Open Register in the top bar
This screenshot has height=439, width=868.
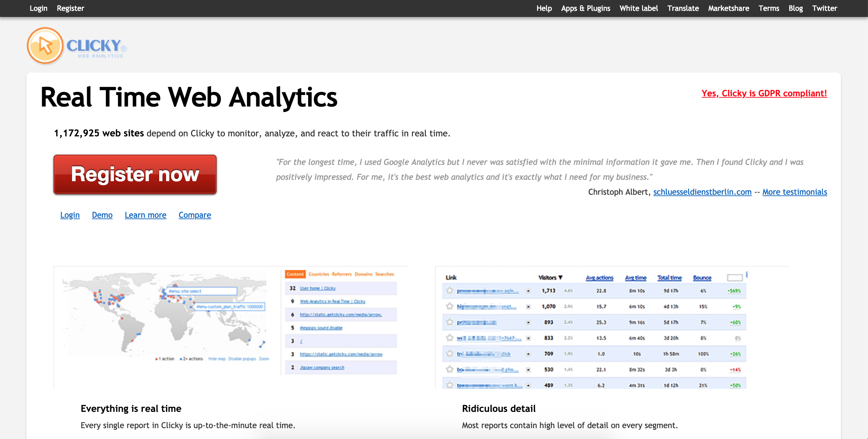[x=70, y=8]
